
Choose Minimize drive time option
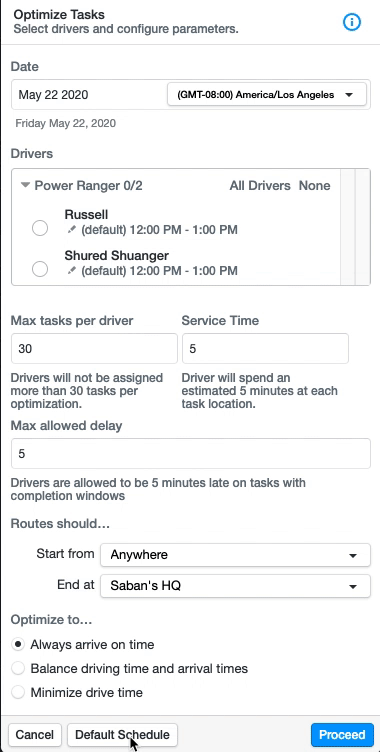(x=18, y=693)
